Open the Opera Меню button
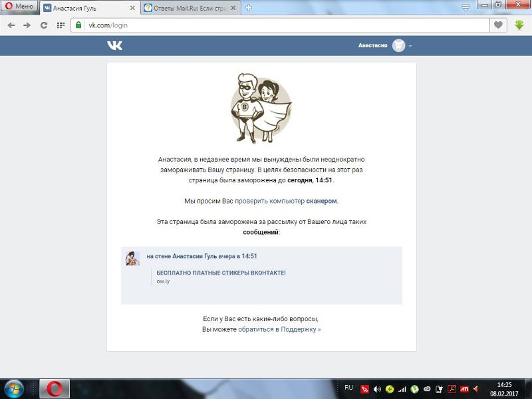The width and height of the screenshot is (532, 399). point(19,7)
